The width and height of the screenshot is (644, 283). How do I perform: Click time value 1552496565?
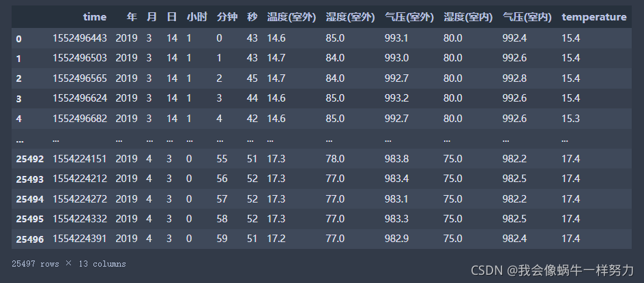point(80,78)
